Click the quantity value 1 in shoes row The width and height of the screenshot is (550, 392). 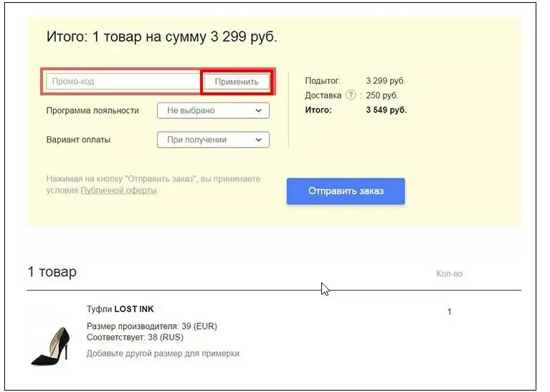(450, 312)
